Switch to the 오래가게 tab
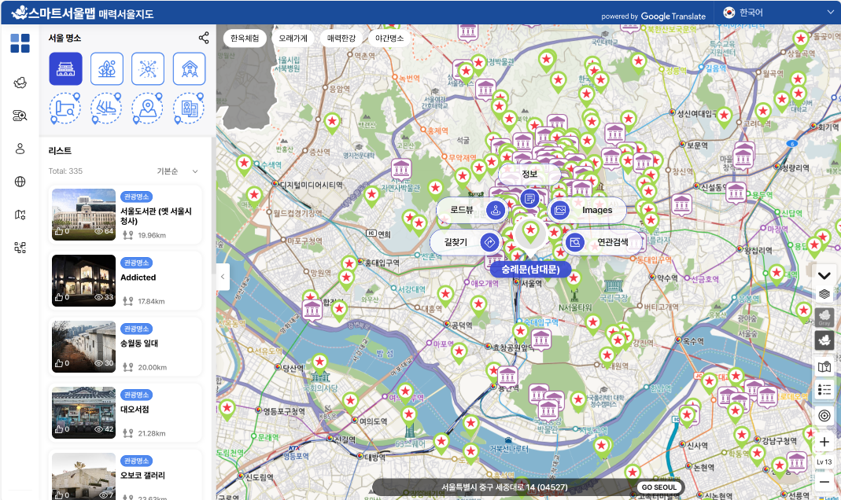 pos(294,38)
